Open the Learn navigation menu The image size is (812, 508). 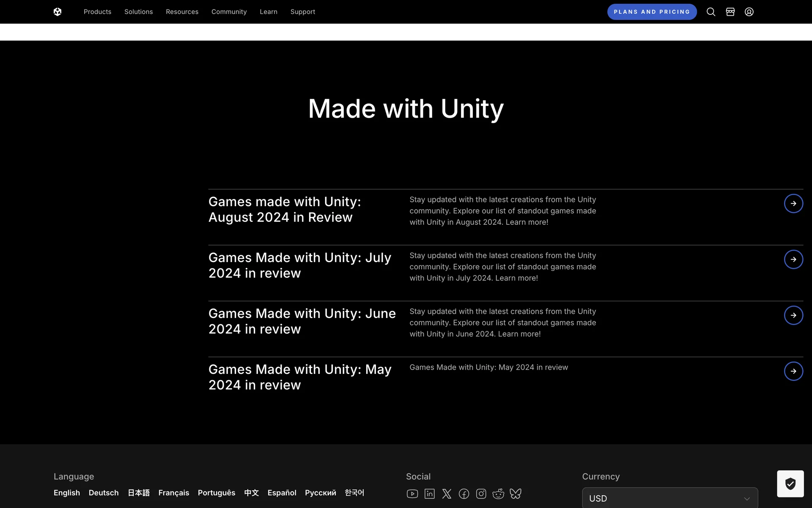269,12
